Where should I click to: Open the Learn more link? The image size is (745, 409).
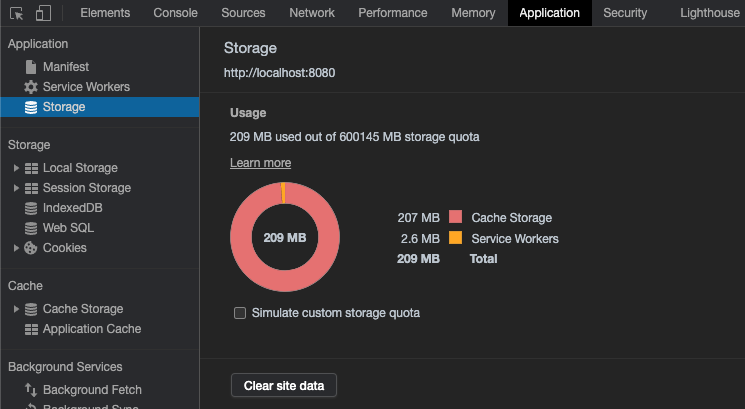tap(260, 163)
